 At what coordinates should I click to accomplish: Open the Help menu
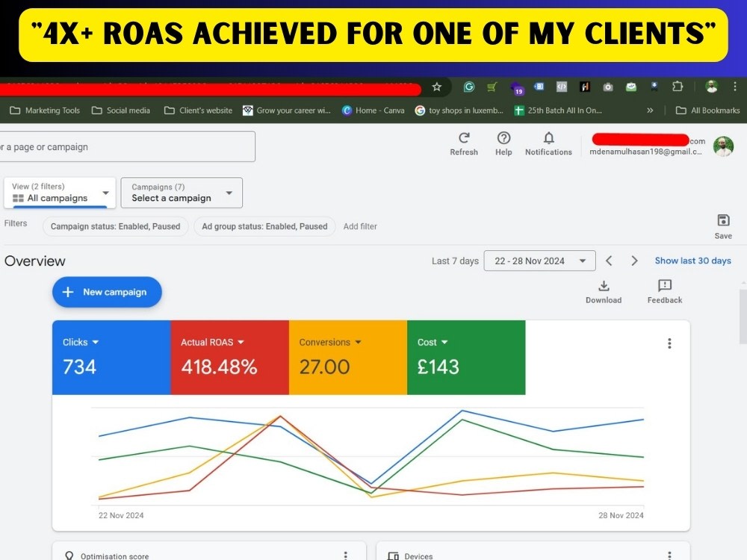503,144
